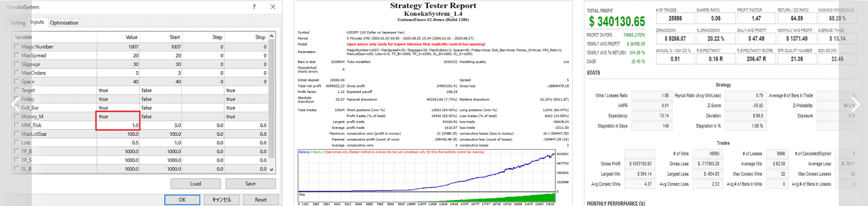The image size is (868, 206).
Task: Tick the MaxSpread checkbox
Action: point(17,55)
